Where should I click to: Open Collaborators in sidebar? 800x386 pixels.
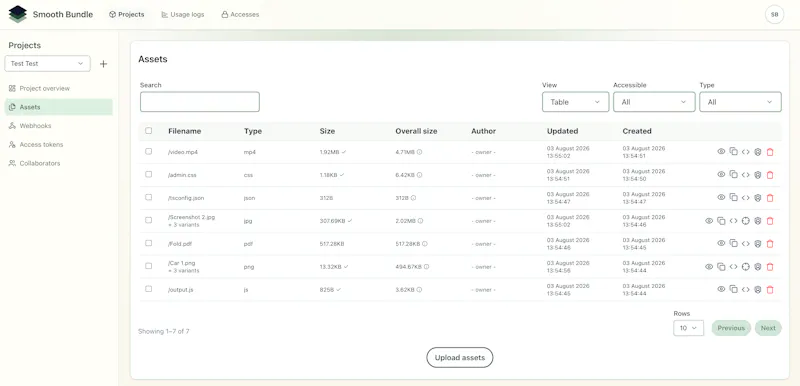(x=59, y=163)
